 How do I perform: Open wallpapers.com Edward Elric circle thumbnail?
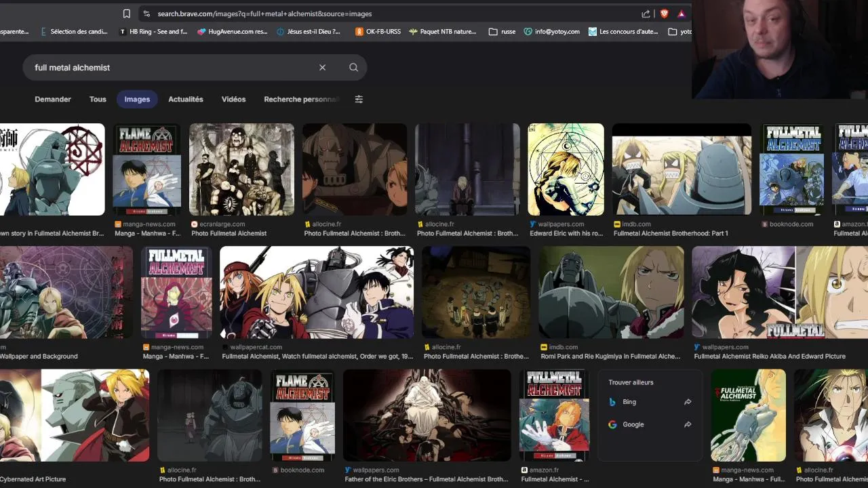pos(566,169)
